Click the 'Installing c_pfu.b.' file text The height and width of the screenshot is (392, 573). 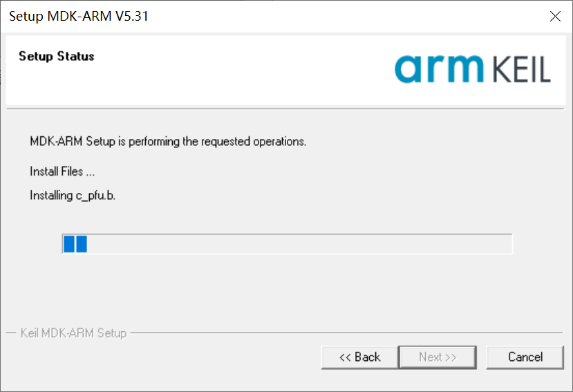coord(73,196)
